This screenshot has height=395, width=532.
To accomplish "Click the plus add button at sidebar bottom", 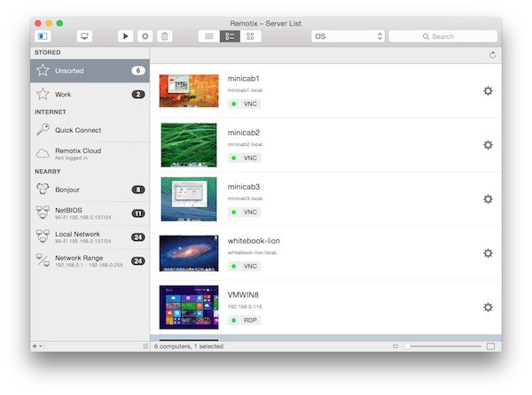I will [x=35, y=346].
